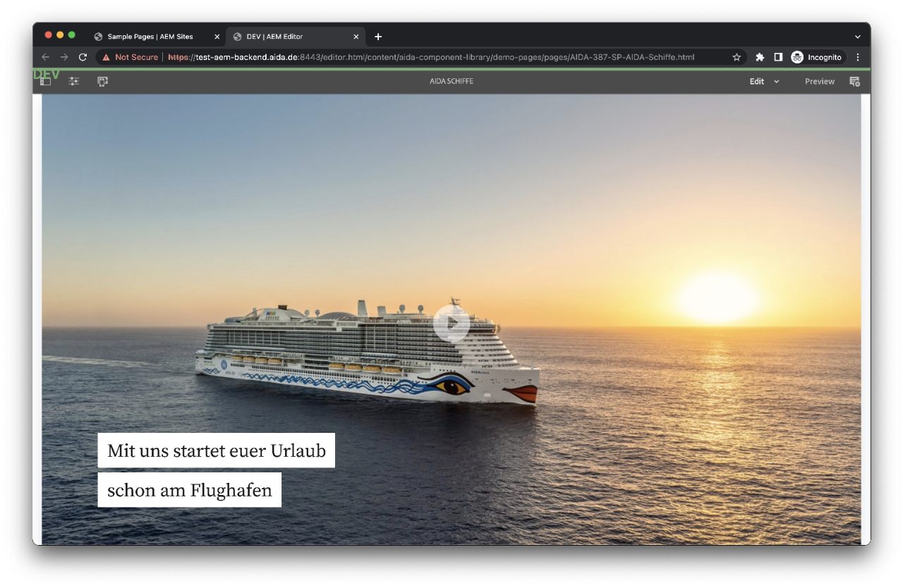Switch the editor to Preview mode
Image resolution: width=903 pixels, height=588 pixels.
pos(819,81)
